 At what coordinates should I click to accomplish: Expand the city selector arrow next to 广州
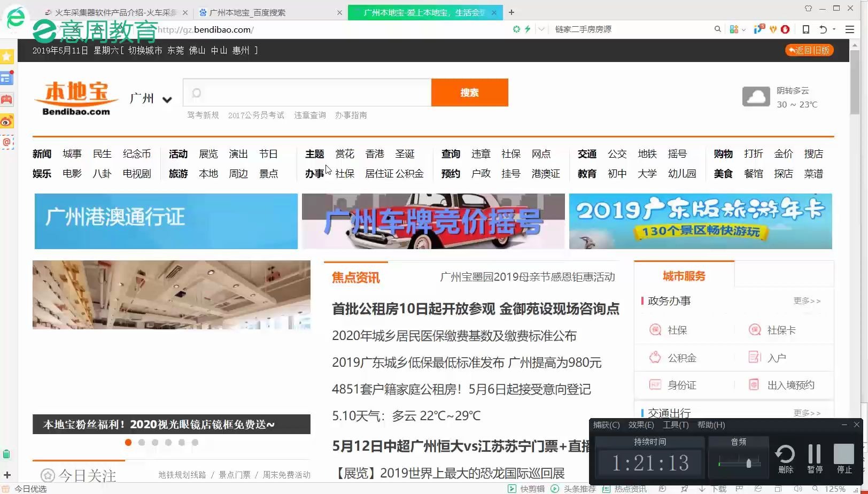(x=167, y=99)
